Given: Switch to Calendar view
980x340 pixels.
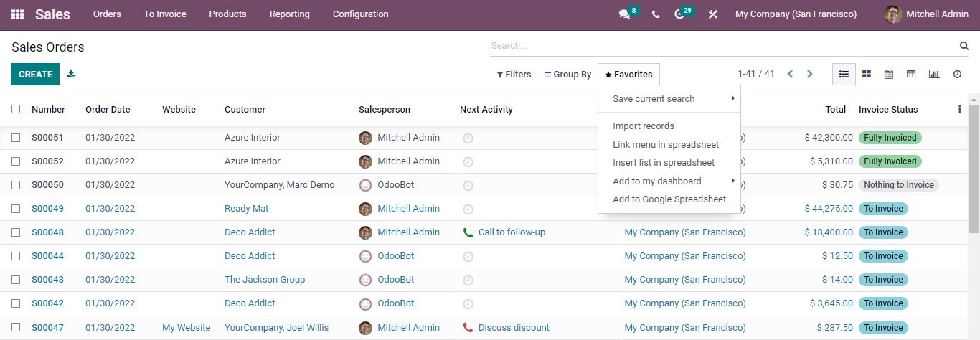Looking at the screenshot, I should pos(889,74).
